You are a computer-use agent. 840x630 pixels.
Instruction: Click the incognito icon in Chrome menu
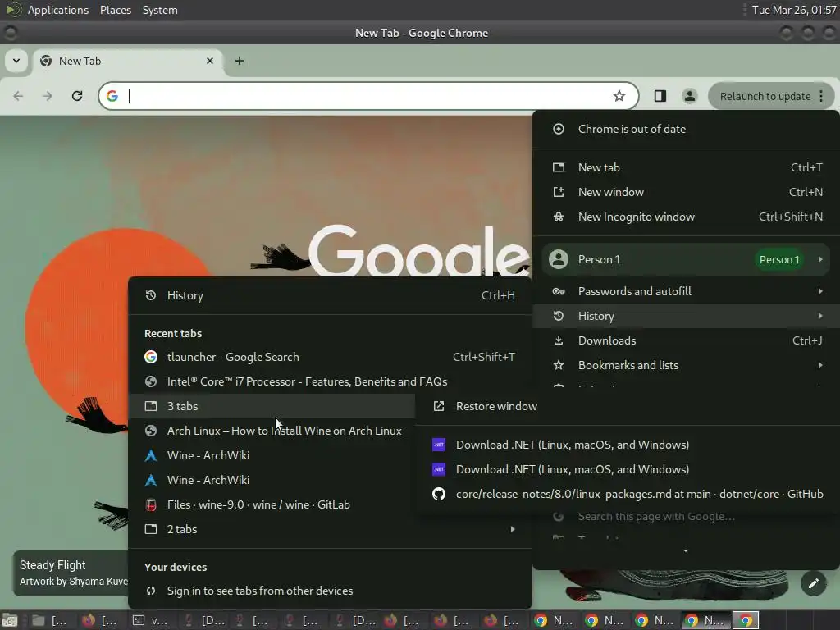coord(558,217)
